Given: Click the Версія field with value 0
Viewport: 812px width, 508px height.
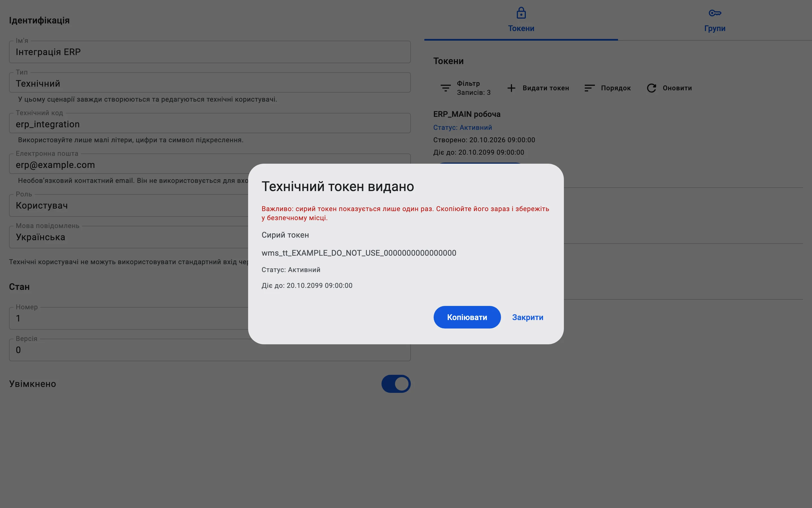Looking at the screenshot, I should [x=210, y=350].
